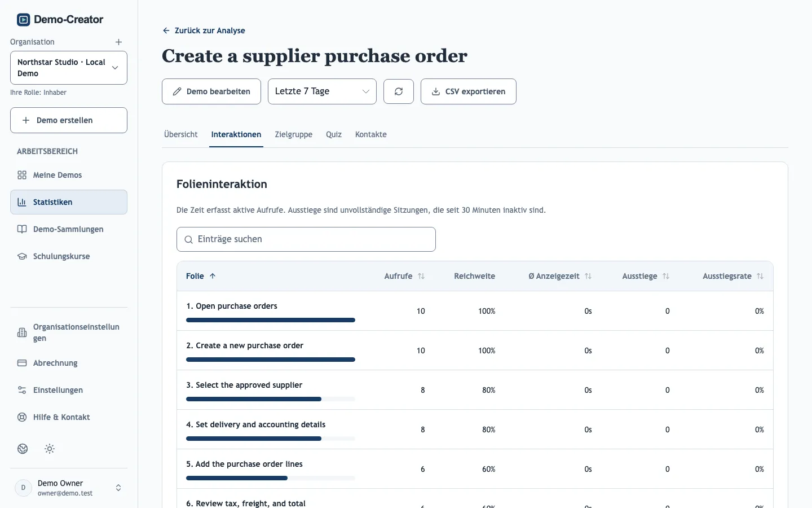Focus the Einträge suchen search field
The height and width of the screenshot is (508, 812).
pos(306,239)
